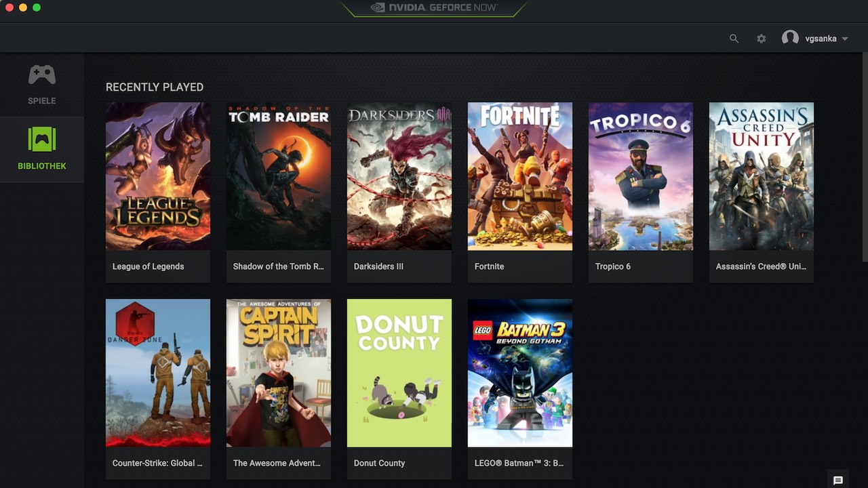The width and height of the screenshot is (868, 488).
Task: Click the "Counter-Strike: Global ..." title
Action: point(157,463)
